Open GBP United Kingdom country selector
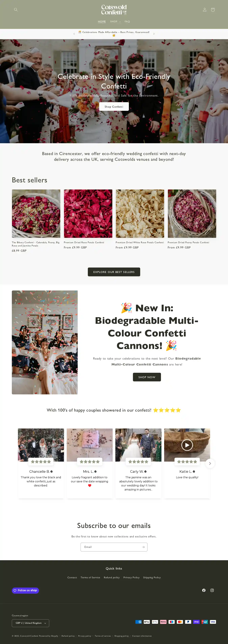This screenshot has height=644, width=228. (x=31, y=623)
